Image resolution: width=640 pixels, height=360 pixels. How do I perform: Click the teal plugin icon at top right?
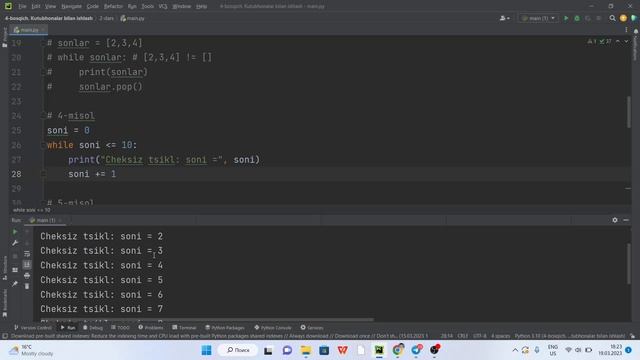634,18
